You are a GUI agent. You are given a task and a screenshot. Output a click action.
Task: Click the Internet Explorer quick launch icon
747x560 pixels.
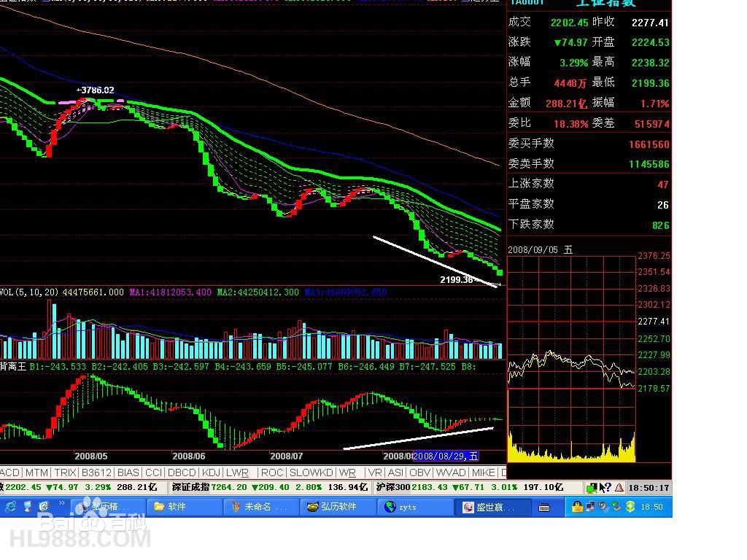click(x=10, y=507)
